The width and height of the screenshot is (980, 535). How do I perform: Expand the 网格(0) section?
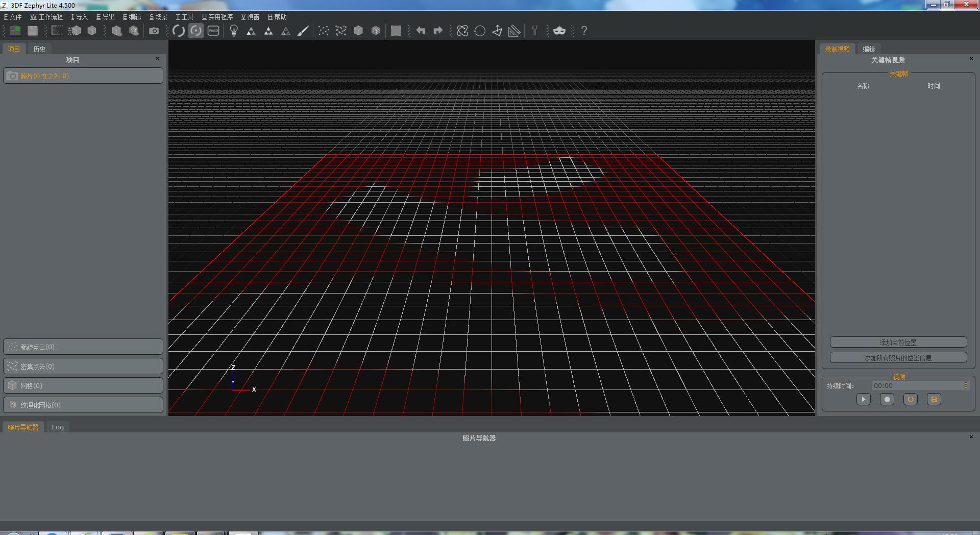(83, 385)
